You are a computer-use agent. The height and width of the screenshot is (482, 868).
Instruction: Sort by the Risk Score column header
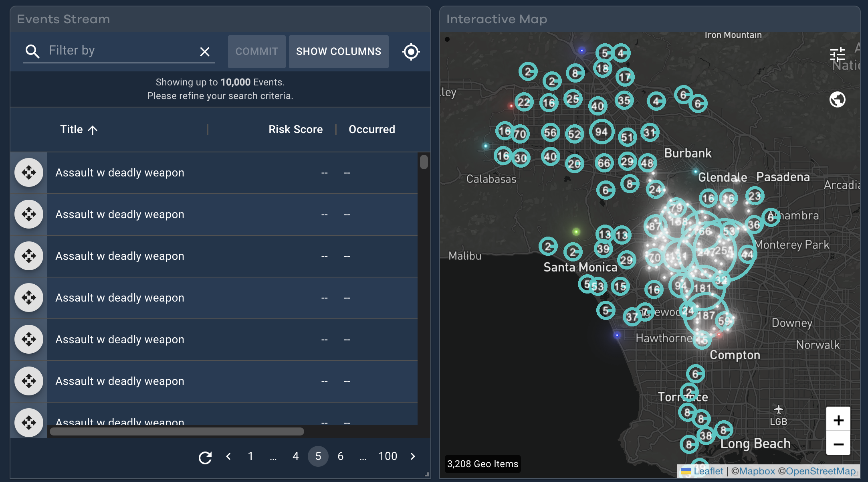coord(295,130)
